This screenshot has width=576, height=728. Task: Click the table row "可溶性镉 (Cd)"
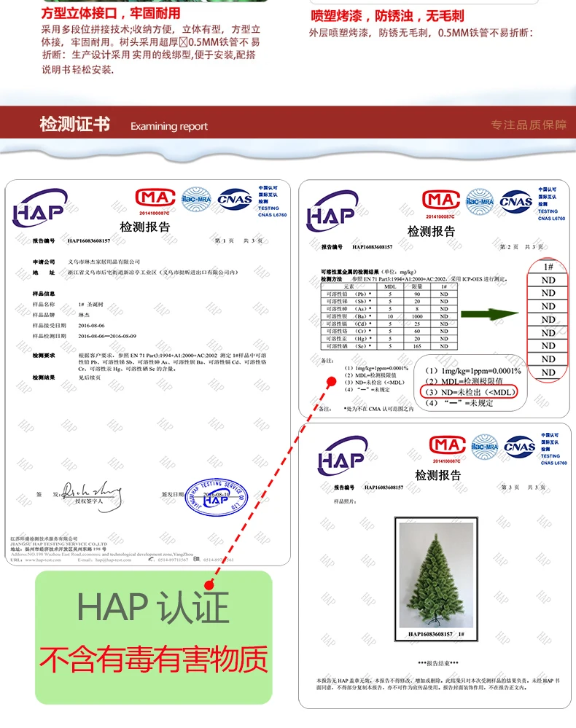(389, 324)
